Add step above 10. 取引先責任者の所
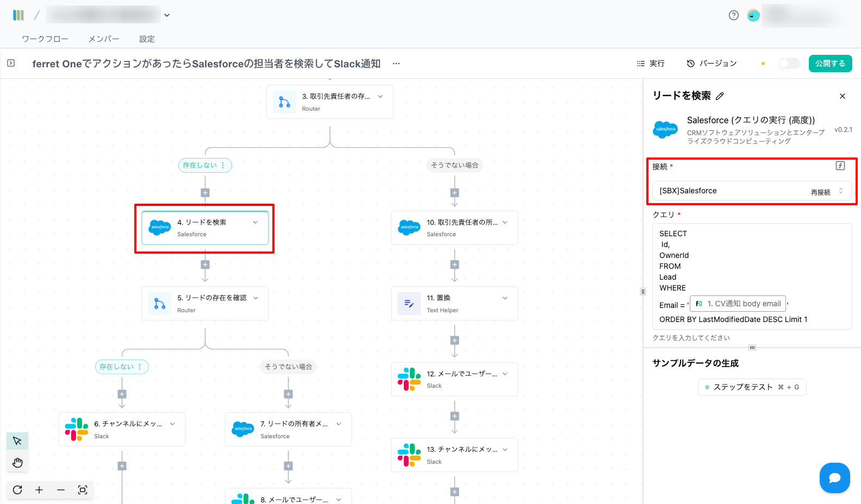The width and height of the screenshot is (861, 504). [x=454, y=193]
